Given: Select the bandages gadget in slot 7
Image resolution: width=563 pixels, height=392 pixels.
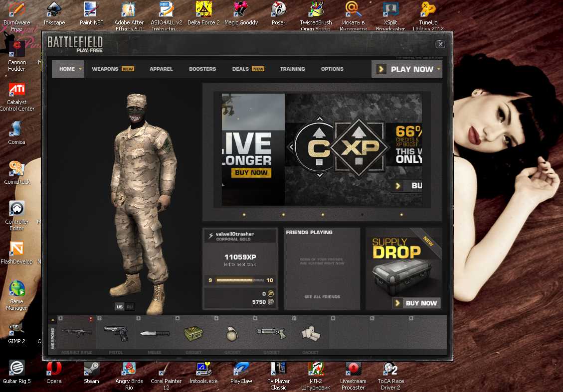Looking at the screenshot, I should pyautogui.click(x=310, y=333).
